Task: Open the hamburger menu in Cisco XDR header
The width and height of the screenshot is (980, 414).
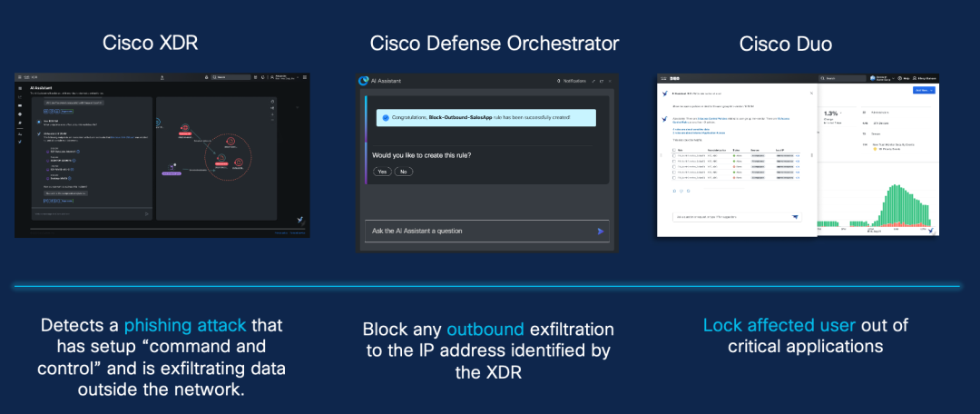Action: (x=20, y=77)
